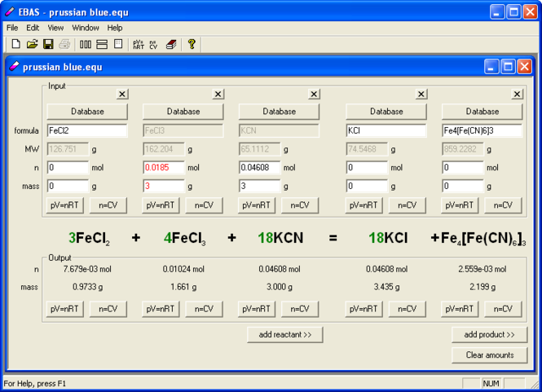The height and width of the screenshot is (392, 542).
Task: Remove the KCl column with its X
Action: [x=421, y=94]
